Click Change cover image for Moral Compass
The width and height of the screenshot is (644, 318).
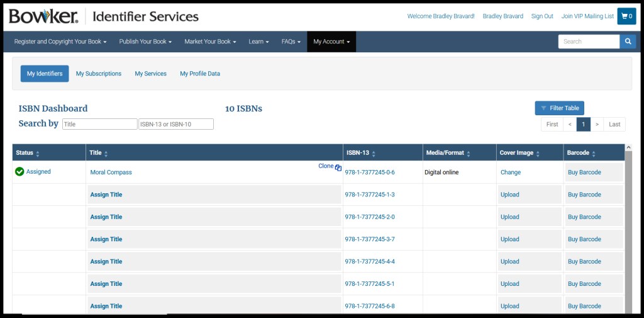(511, 173)
